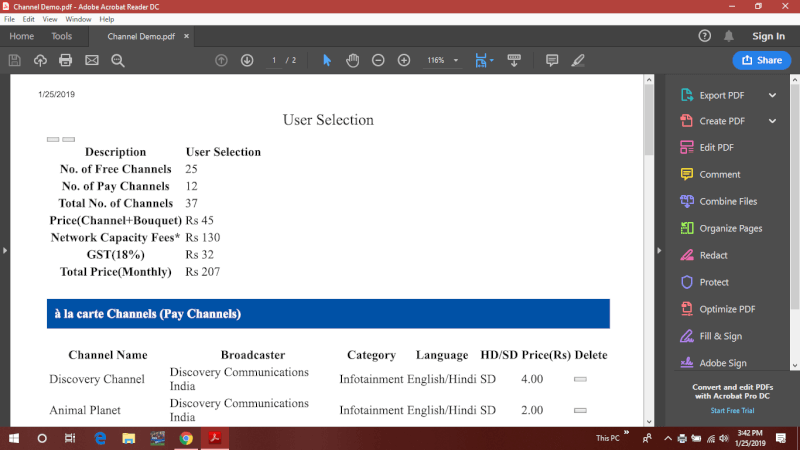Viewport: 800px width, 450px height.
Task: Click the Share button
Action: [x=762, y=60]
